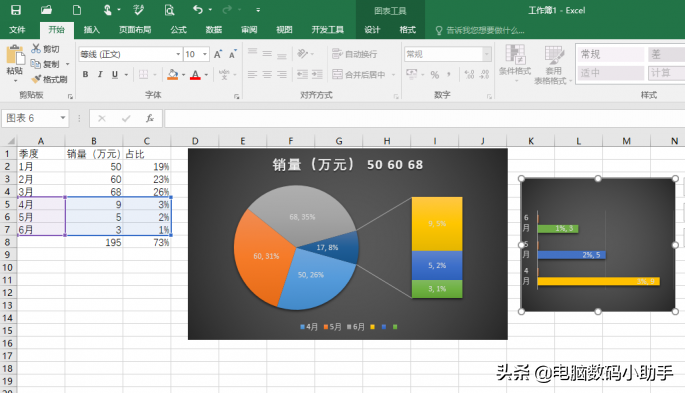
Task: Click the Percent Style % icon
Action: 435,75
